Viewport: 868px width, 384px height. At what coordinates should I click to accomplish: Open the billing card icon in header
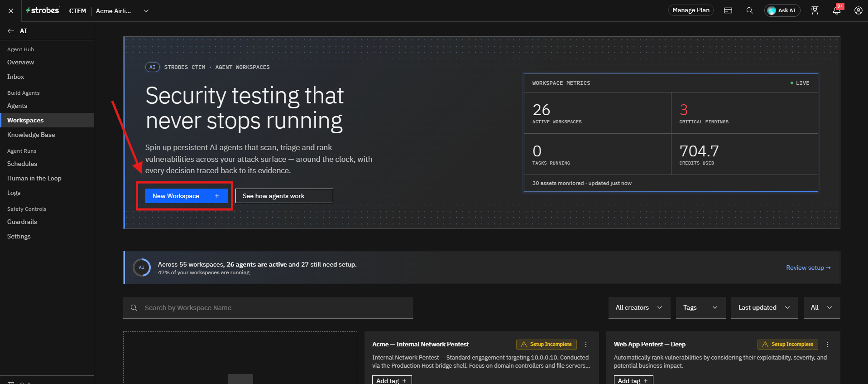pyautogui.click(x=728, y=10)
